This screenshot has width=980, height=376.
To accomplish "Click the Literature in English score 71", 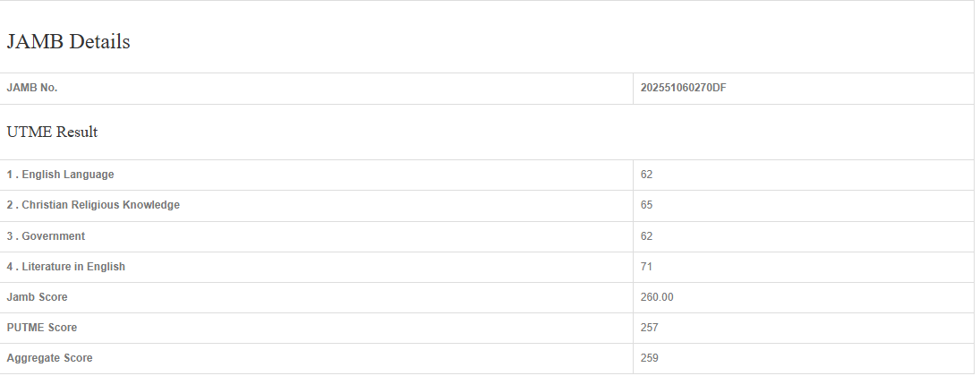I will coord(647,267).
